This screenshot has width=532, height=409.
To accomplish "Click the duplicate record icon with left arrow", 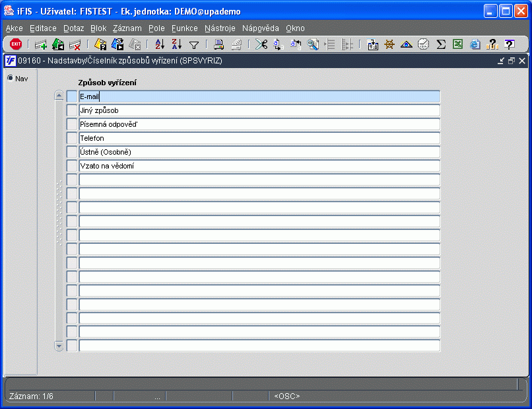I will pos(58,44).
